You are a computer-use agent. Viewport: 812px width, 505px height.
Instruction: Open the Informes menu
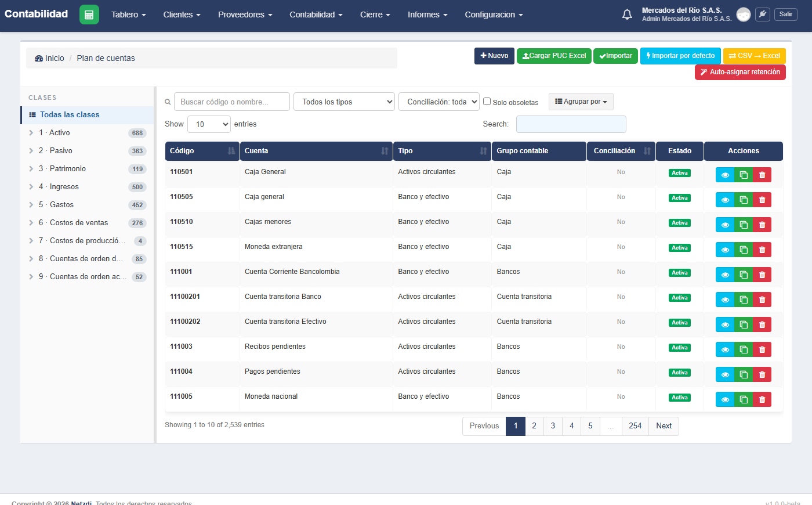[427, 15]
